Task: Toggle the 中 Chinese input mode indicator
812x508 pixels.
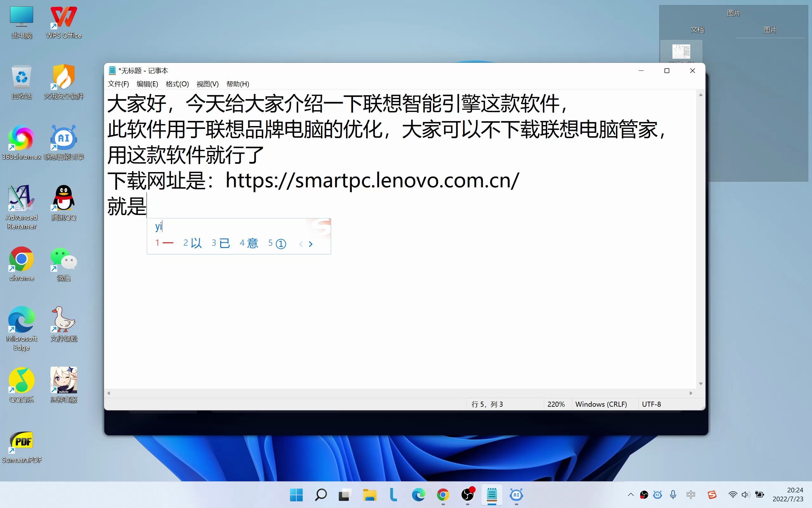Action: click(x=691, y=495)
